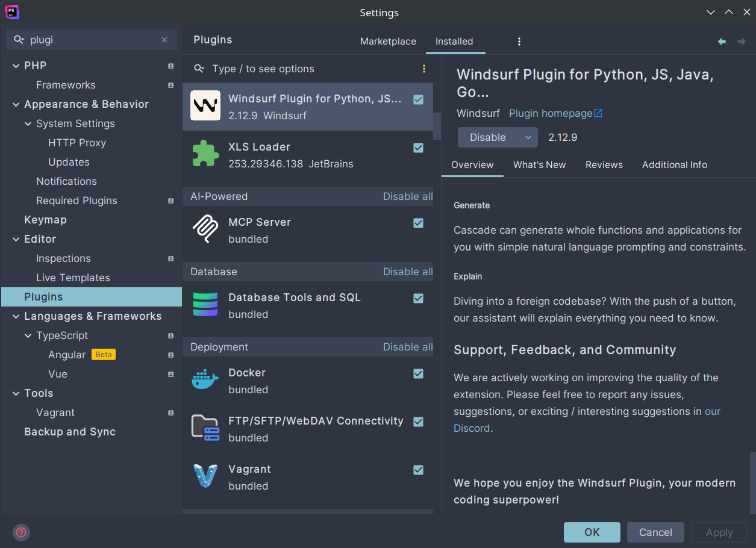
Task: Click the MCP Server paperclip icon
Action: point(205,229)
